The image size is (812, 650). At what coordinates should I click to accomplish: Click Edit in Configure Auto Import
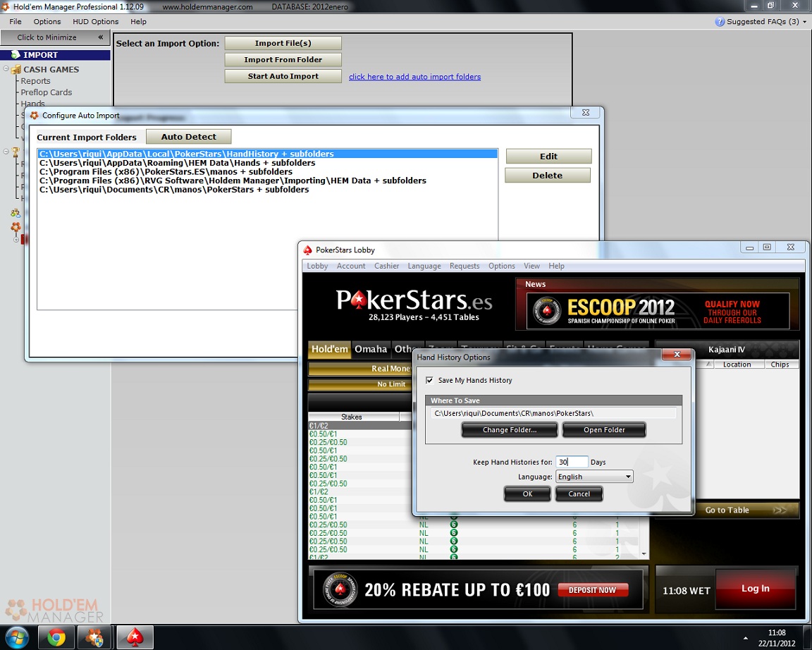548,157
